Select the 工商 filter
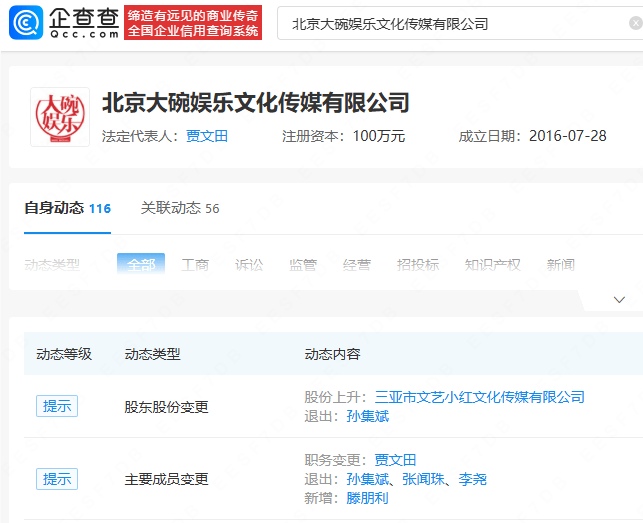 pos(195,265)
